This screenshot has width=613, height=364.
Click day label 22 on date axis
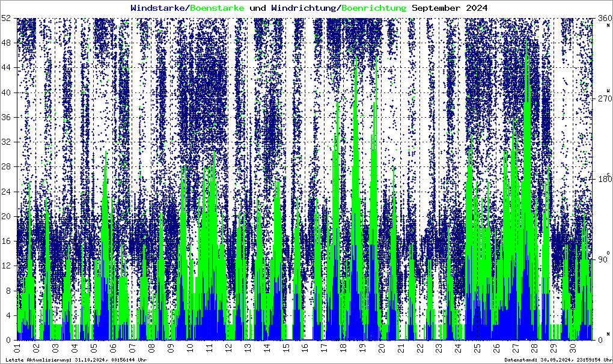[x=420, y=347]
